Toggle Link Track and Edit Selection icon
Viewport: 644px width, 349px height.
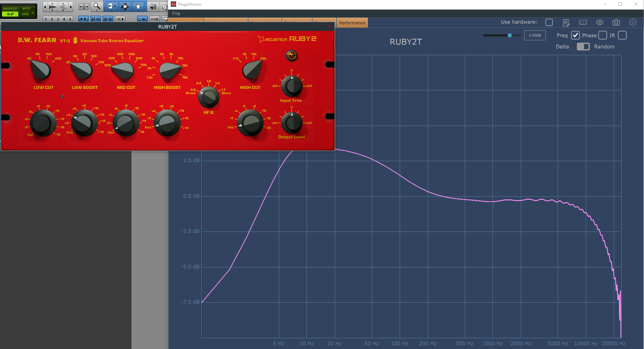tap(108, 19)
